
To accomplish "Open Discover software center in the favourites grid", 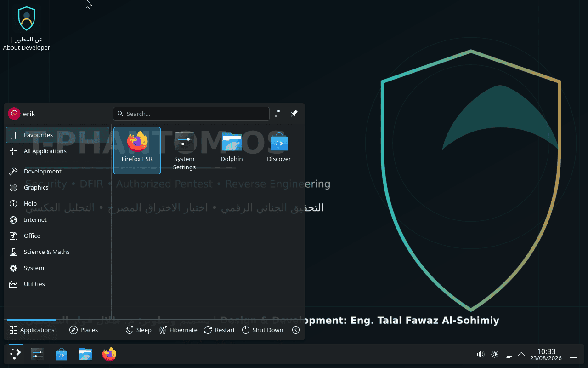I will click(x=279, y=150).
